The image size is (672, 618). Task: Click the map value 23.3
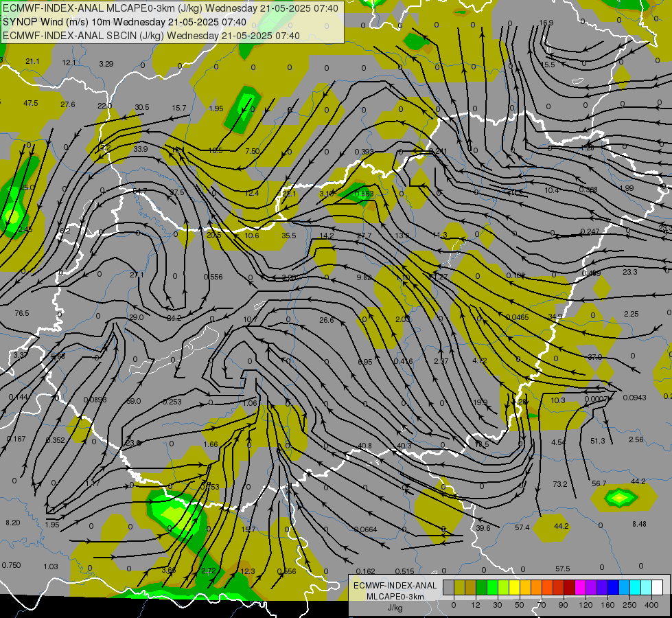(630, 272)
